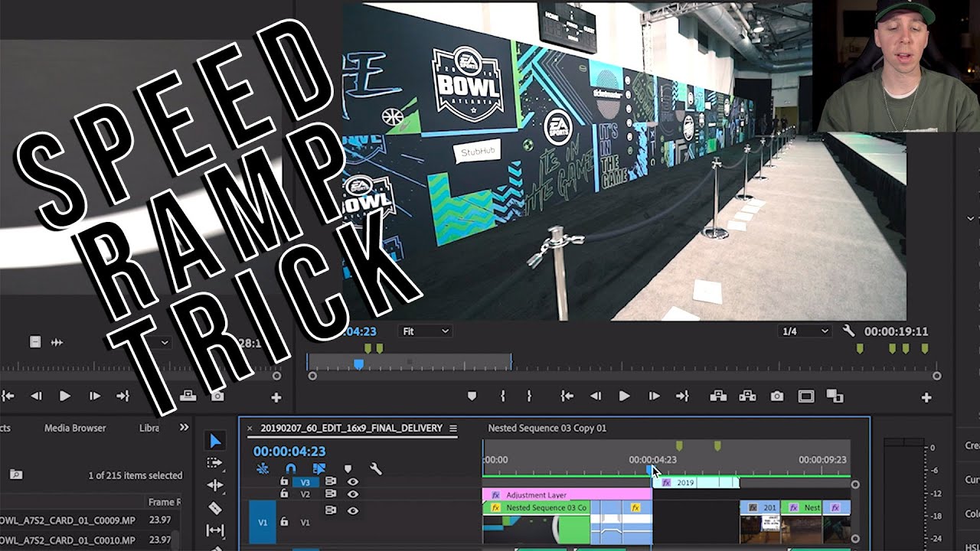The image size is (980, 551).
Task: Select the 20190207_60_EDIT_16x9_FINAL_DELIVERY sequence tab
Action: click(351, 428)
